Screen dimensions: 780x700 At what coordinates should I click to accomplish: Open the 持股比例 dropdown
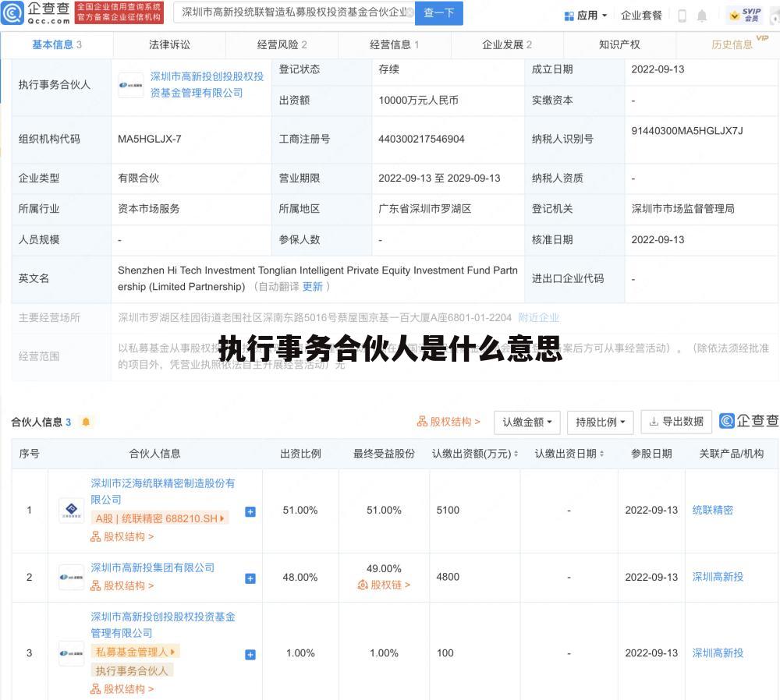click(601, 422)
